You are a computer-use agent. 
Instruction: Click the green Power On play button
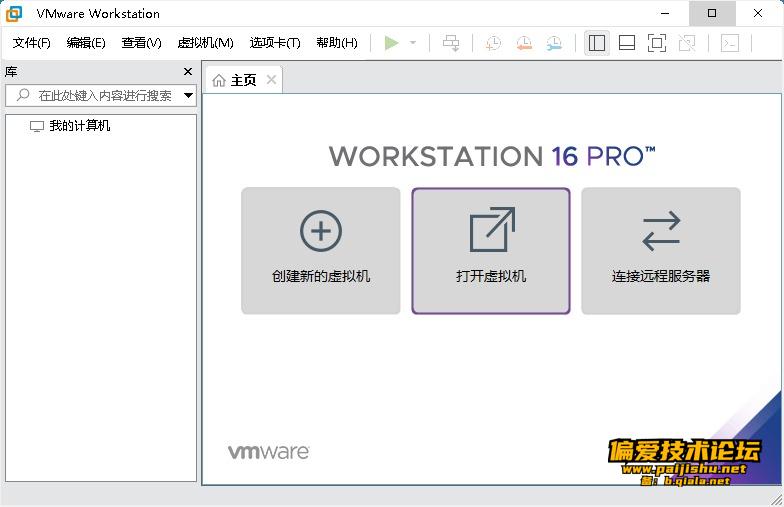[392, 43]
